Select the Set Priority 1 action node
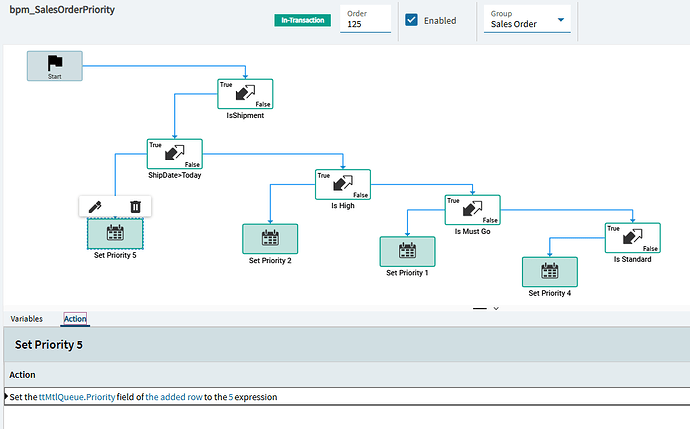The width and height of the screenshot is (690, 429). point(407,252)
